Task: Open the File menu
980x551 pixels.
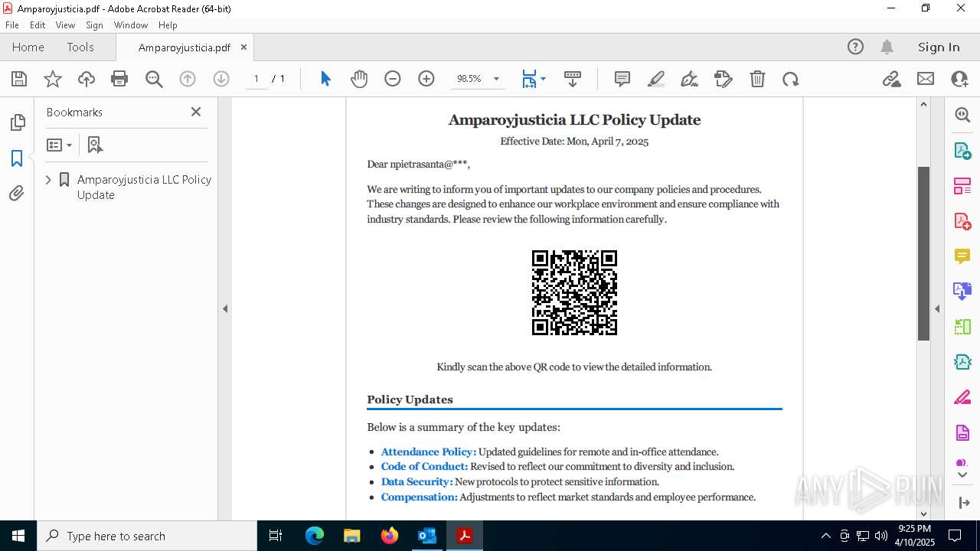Action: pyautogui.click(x=12, y=24)
